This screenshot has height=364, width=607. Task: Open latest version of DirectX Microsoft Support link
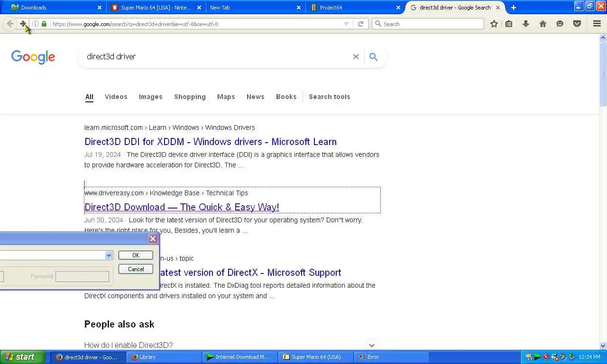[x=250, y=273]
